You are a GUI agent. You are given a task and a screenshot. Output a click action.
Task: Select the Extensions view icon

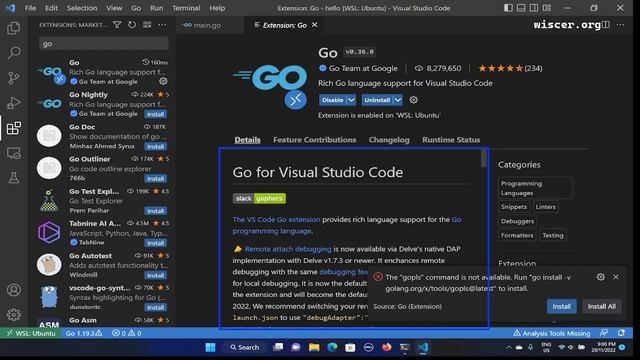pos(13,128)
